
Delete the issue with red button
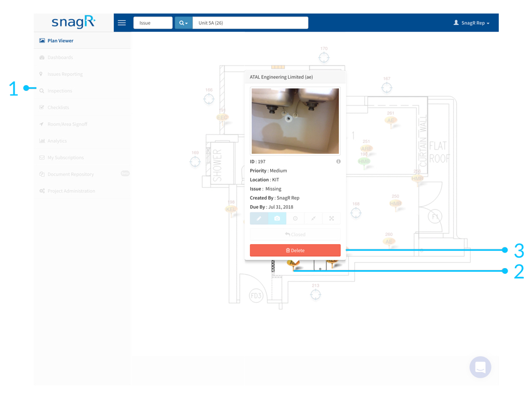tap(295, 250)
